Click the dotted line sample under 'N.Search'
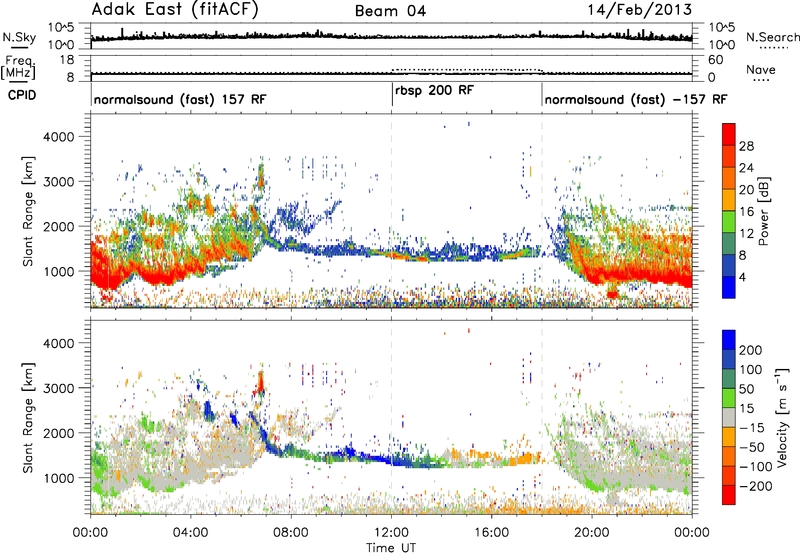The image size is (800, 554). click(x=773, y=48)
